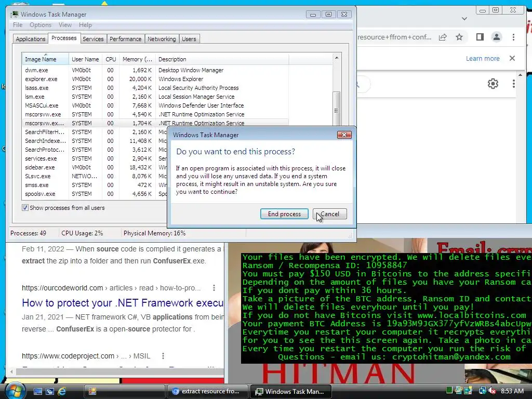
Task: Close the confirmation dialog with red X
Action: [344, 135]
